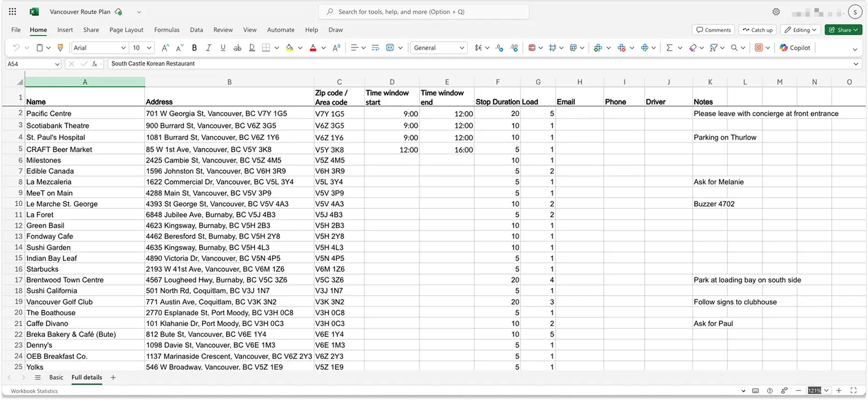Open the File menu
Screen dimensions: 868x400
click(16, 30)
